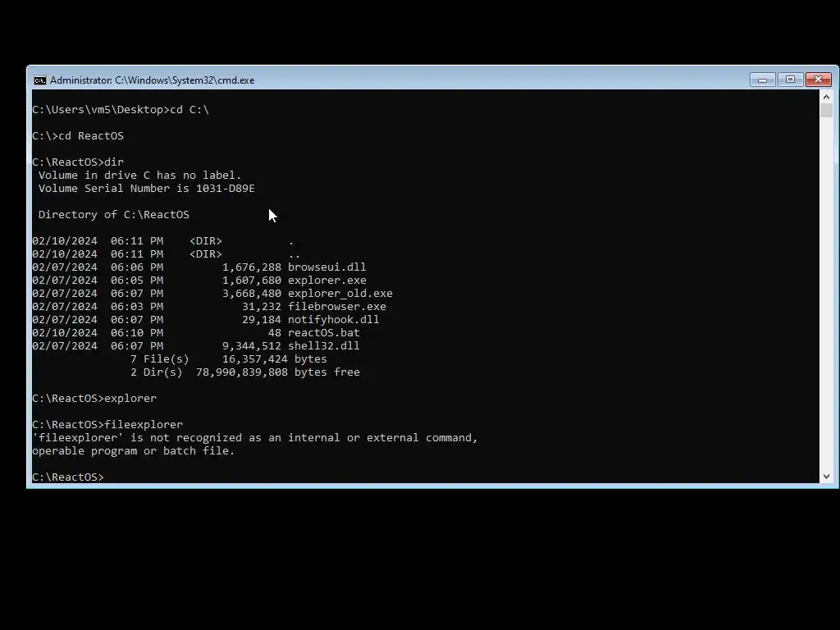Image resolution: width=840 pixels, height=630 pixels.
Task: Click the window title 'Administrator: C:\Windows\System32\cmd.exe'
Action: (152, 80)
